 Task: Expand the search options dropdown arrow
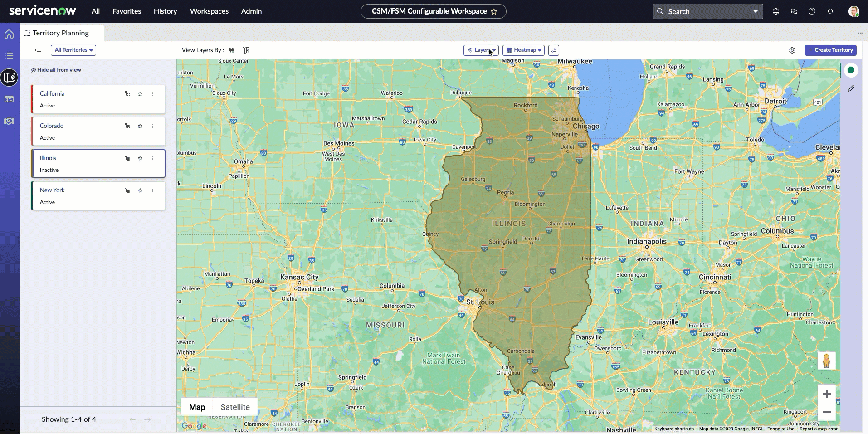(x=756, y=11)
